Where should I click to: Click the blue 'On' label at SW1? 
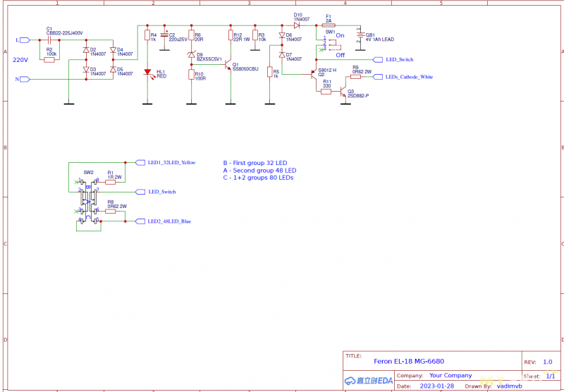340,35
